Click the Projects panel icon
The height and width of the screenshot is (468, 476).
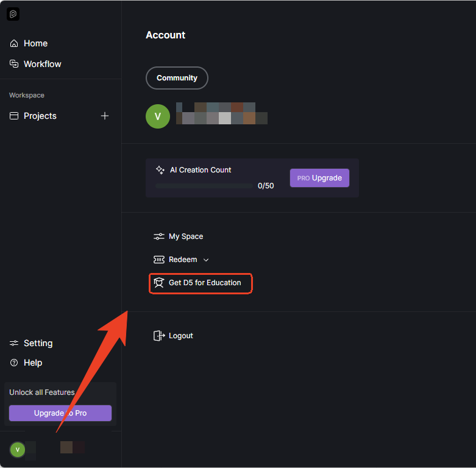click(14, 116)
